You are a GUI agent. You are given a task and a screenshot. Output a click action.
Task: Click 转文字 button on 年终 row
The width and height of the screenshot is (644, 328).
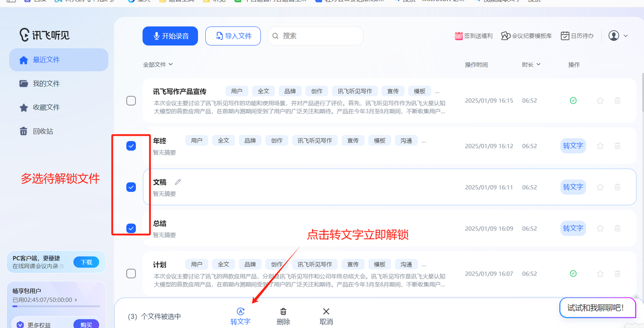[x=573, y=146]
